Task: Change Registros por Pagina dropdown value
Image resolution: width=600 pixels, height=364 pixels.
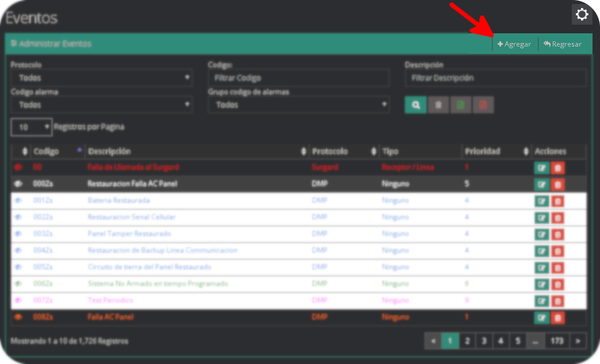Action: coord(32,127)
